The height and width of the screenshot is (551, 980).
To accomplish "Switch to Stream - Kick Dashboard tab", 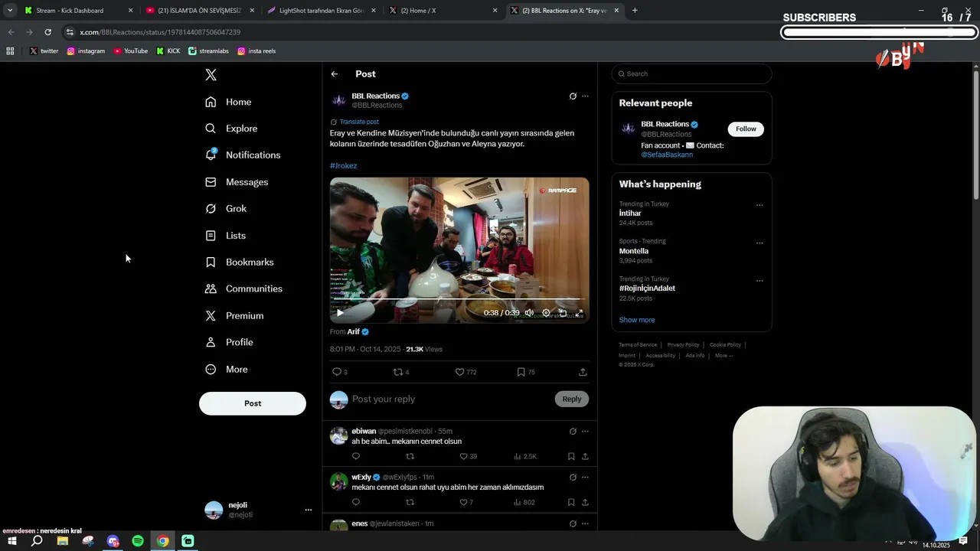I will (x=78, y=11).
